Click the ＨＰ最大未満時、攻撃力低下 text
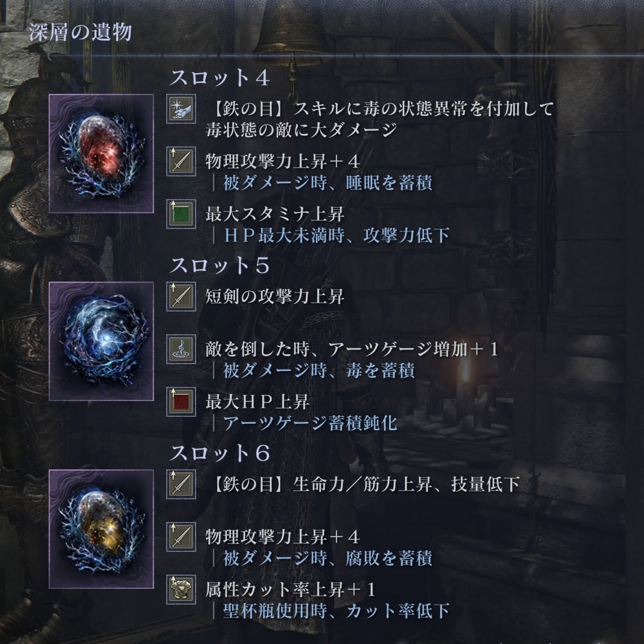644x644 pixels. [336, 236]
